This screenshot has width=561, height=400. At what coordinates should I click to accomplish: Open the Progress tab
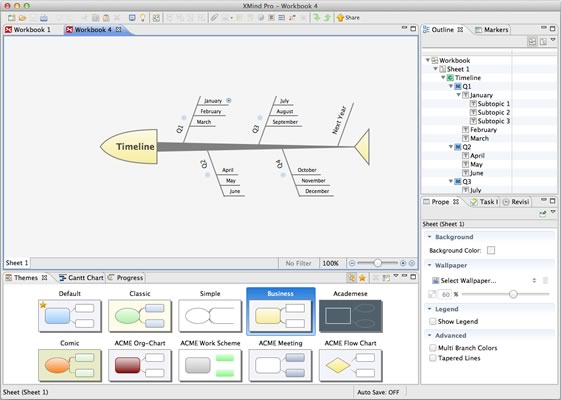click(126, 278)
